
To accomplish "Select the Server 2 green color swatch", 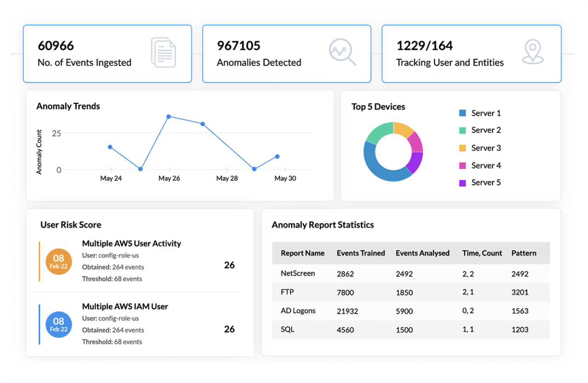I will click(462, 130).
